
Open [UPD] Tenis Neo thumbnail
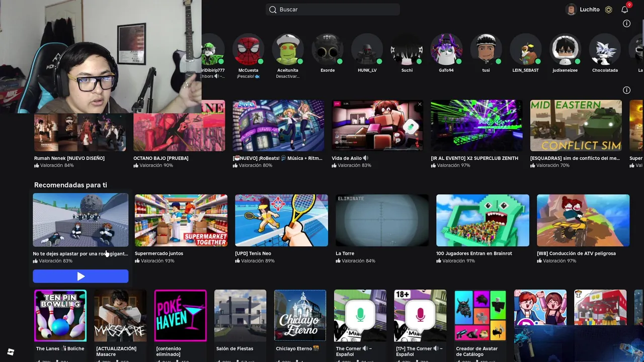281,220
